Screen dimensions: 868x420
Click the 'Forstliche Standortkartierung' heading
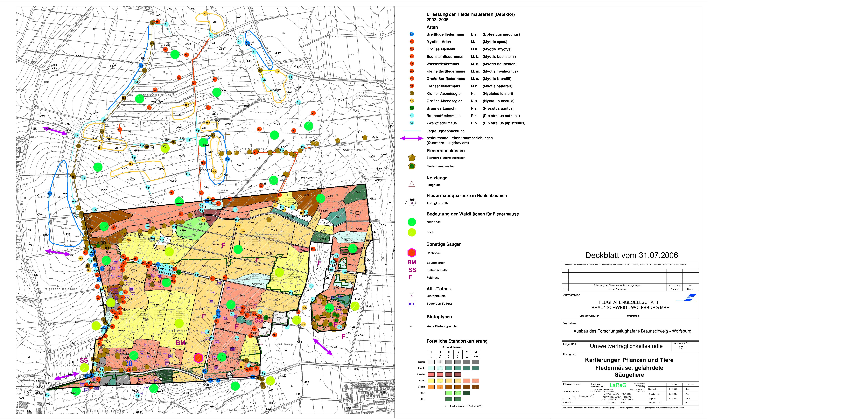pos(457,341)
